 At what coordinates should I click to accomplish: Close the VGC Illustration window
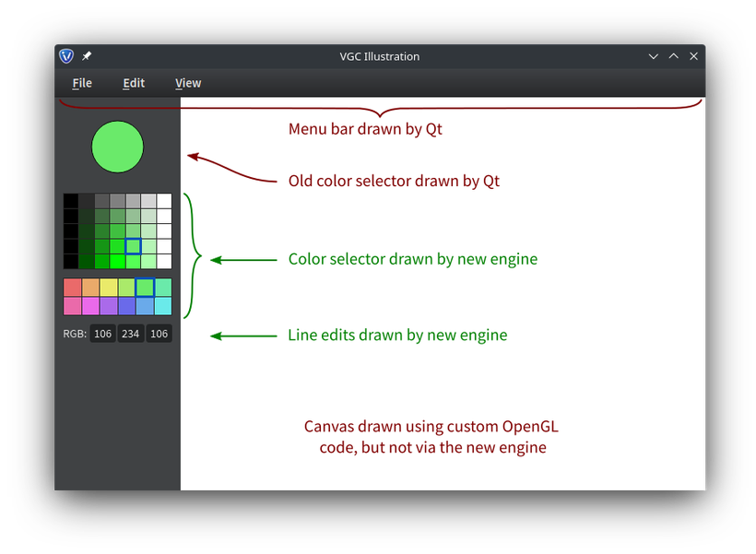pos(694,56)
